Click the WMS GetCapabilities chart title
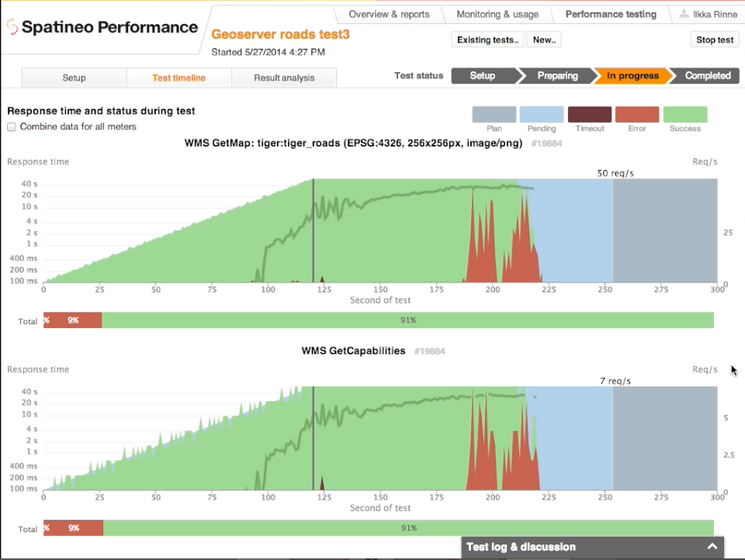The height and width of the screenshot is (560, 745). click(354, 351)
